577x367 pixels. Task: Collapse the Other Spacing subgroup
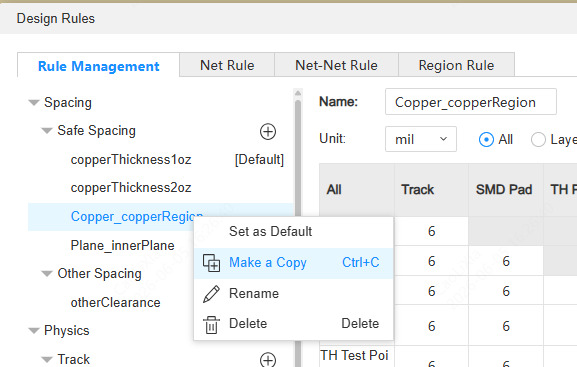click(47, 274)
